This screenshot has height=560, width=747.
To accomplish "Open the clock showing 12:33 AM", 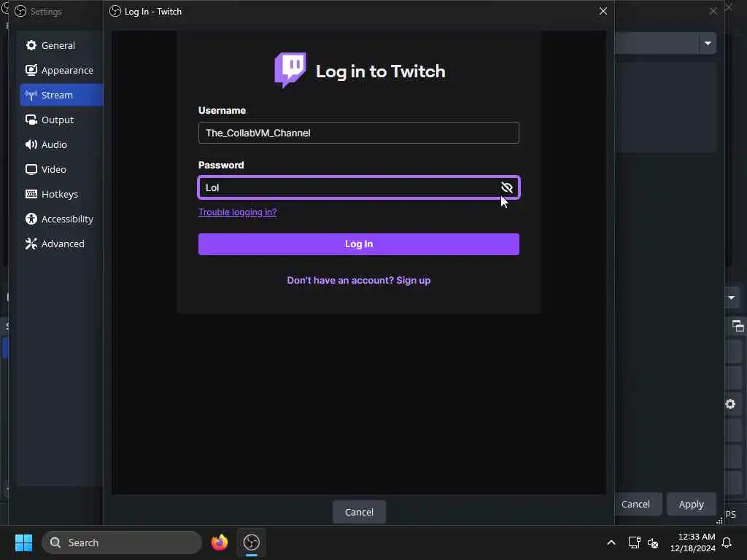I will click(x=693, y=542).
